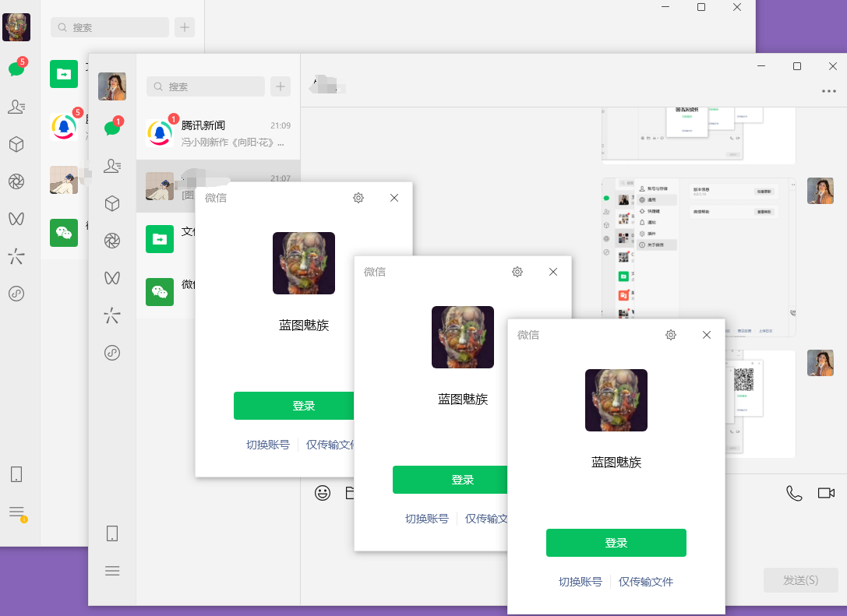Click avatar in rearmost login dialog
The height and width of the screenshot is (616, 847).
304,263
